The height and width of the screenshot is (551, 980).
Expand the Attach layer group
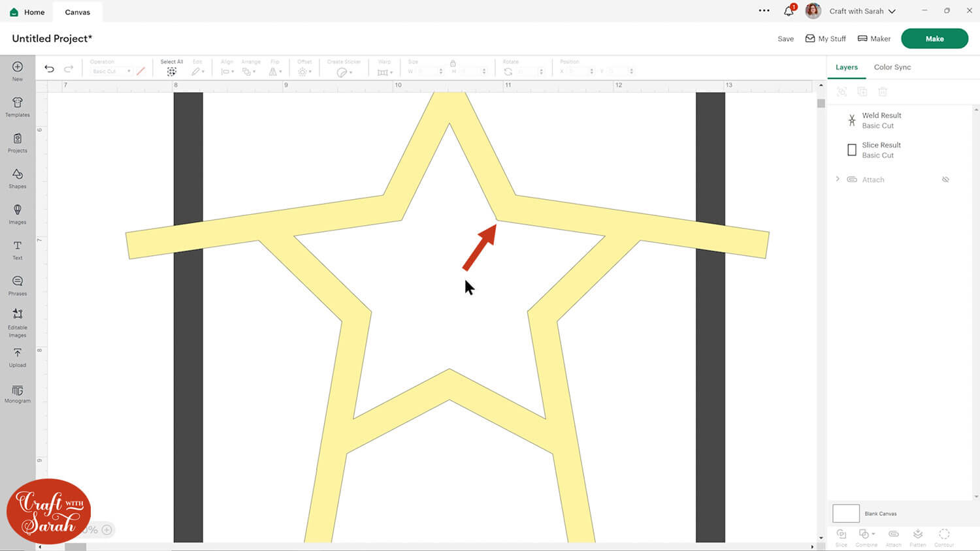(x=838, y=179)
